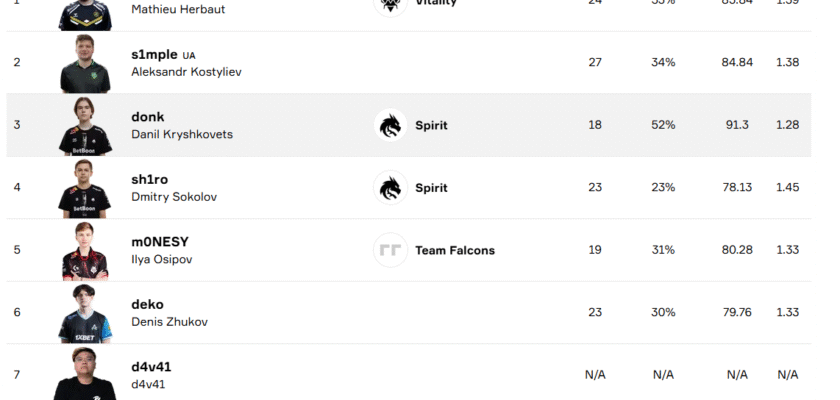
Task: Click Vitality team name link
Action: (436, 4)
